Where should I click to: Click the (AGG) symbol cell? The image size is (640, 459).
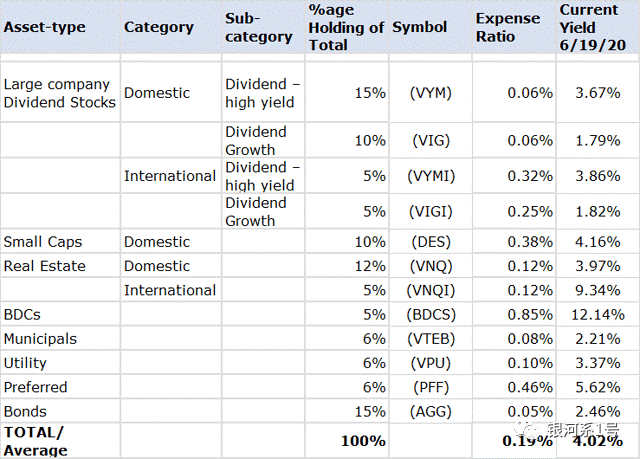(432, 411)
